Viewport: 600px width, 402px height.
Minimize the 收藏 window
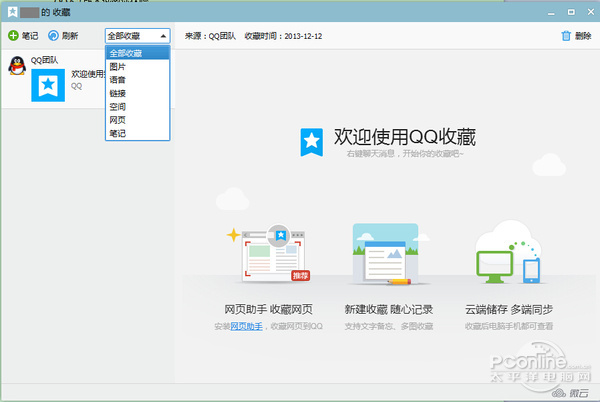click(x=551, y=13)
